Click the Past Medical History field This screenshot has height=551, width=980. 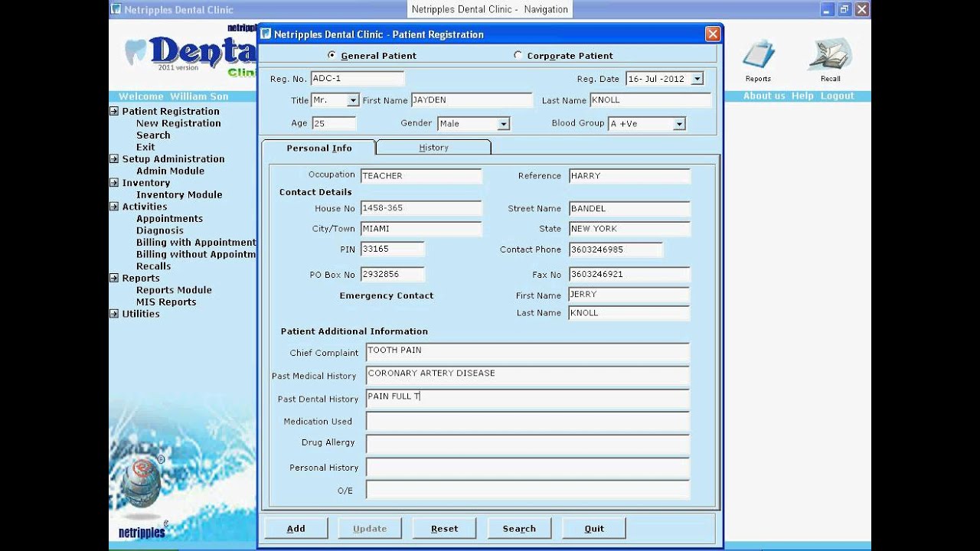(528, 375)
